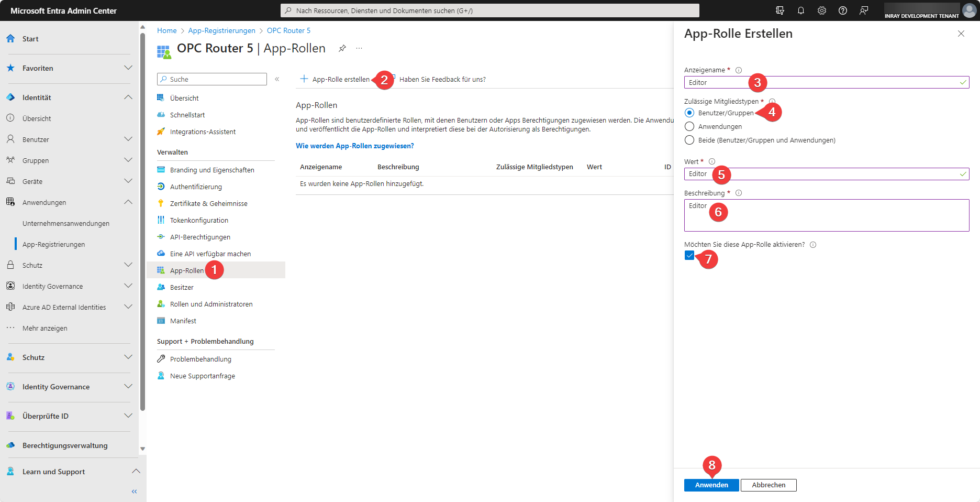Expand the Favoriten section
The height and width of the screenshot is (502, 980).
click(128, 68)
